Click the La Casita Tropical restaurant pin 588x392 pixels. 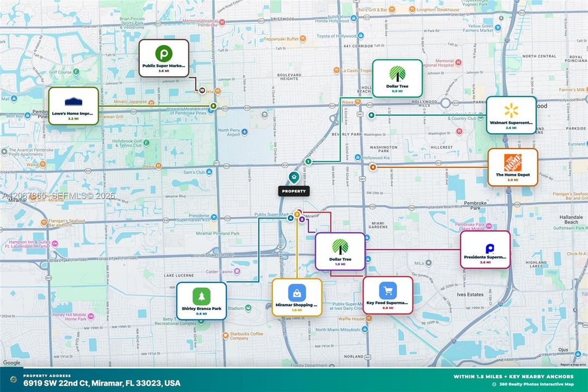(x=336, y=70)
